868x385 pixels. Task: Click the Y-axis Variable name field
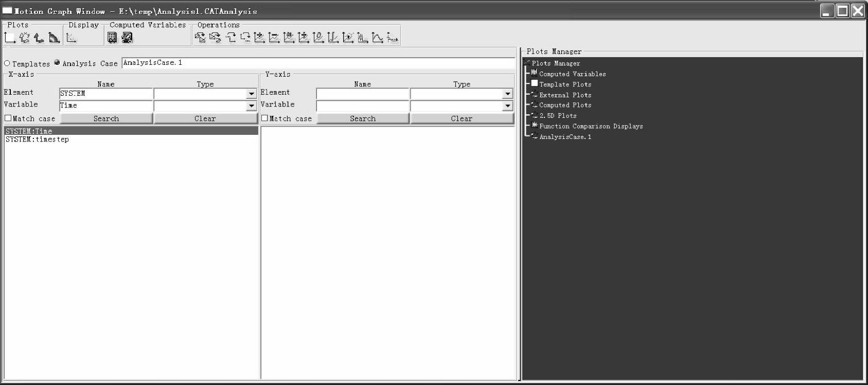click(363, 106)
